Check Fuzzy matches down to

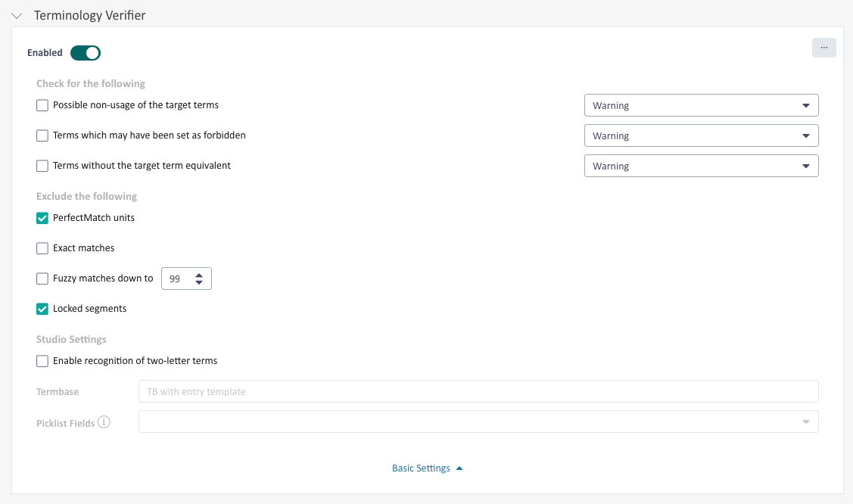pyautogui.click(x=42, y=279)
